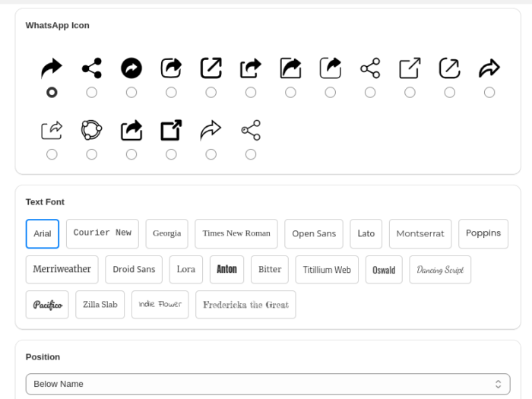Select the radio button under the thin curved arrow in row two
This screenshot has width=532, height=399.
tap(211, 154)
